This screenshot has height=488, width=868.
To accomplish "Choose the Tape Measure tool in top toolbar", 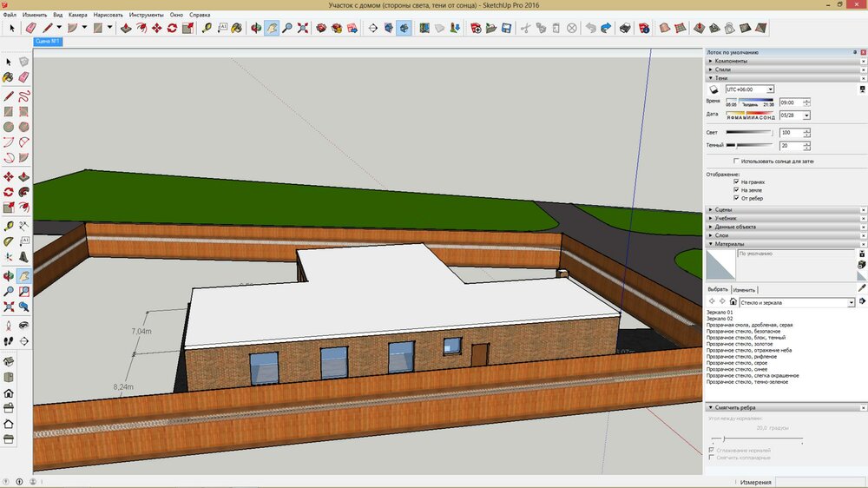I will [208, 28].
